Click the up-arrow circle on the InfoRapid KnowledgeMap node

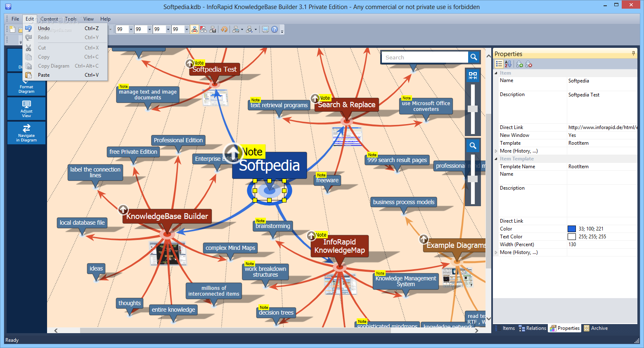312,235
